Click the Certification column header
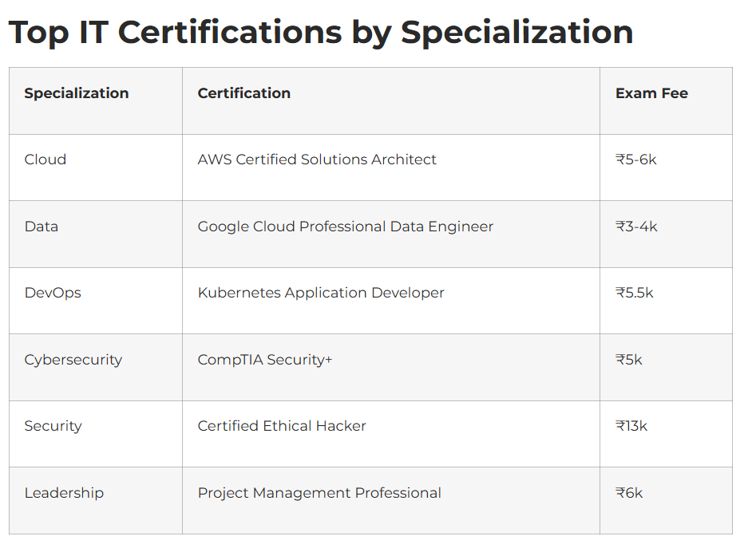This screenshot has width=756, height=544. pos(244,93)
